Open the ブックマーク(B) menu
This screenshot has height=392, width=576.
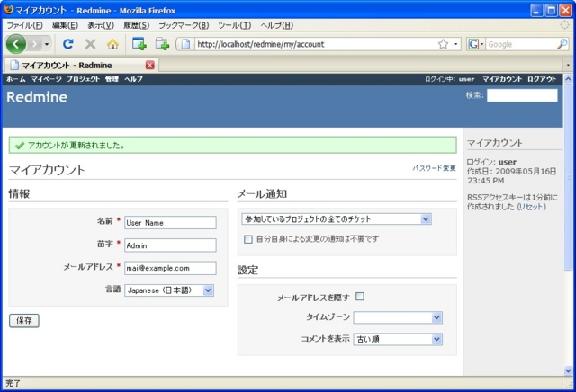[184, 25]
